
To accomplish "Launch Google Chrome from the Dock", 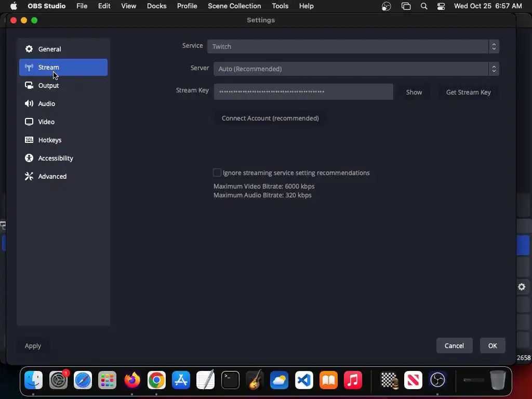I will tap(156, 380).
